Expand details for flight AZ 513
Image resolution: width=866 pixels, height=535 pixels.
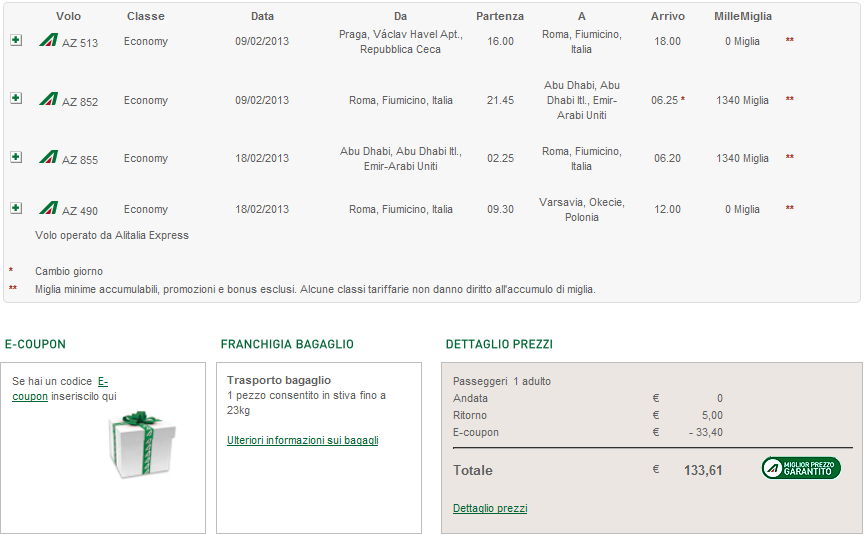tap(16, 40)
